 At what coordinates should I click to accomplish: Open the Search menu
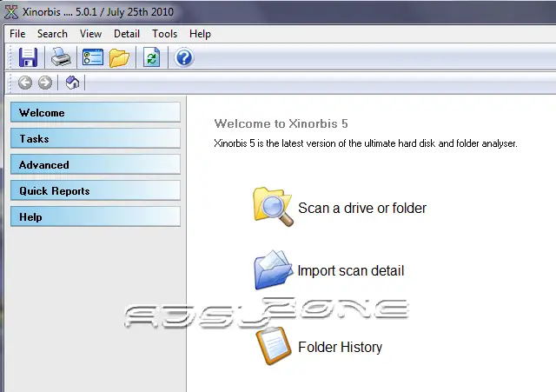(52, 34)
